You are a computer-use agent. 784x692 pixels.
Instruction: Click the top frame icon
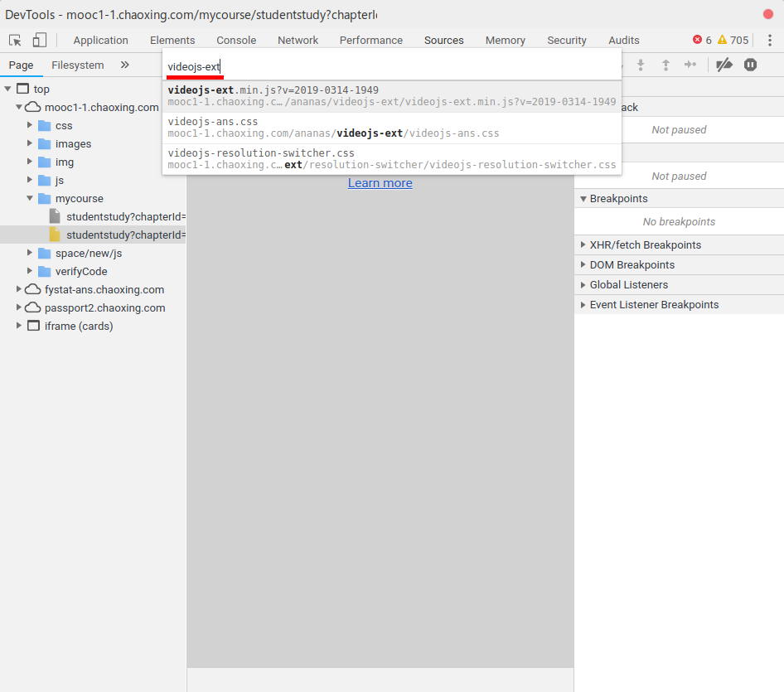(22, 89)
